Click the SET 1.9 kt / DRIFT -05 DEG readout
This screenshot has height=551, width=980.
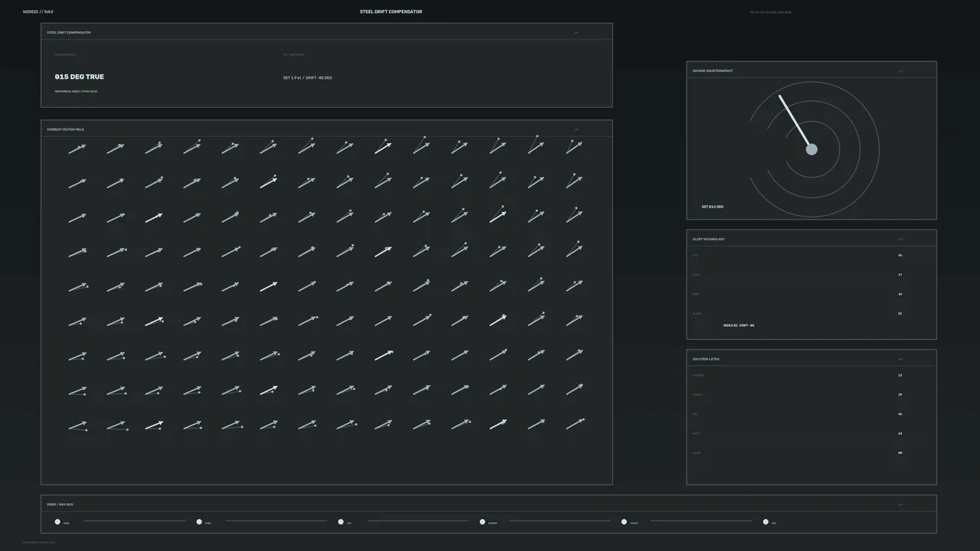308,77
